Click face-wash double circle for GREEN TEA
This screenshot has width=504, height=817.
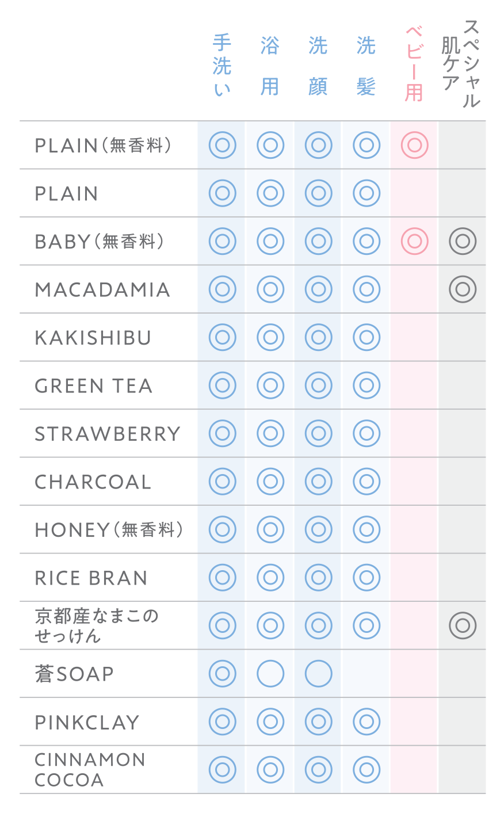pyautogui.click(x=318, y=385)
